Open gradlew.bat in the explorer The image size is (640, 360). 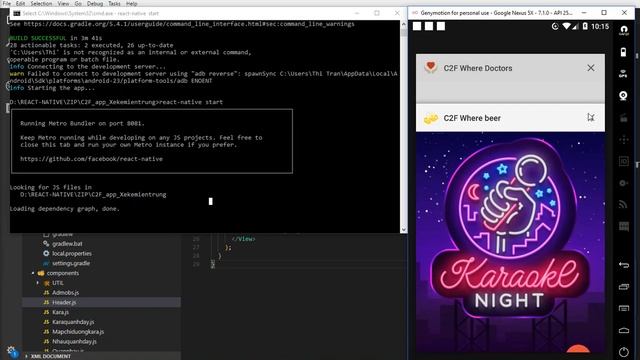click(x=67, y=244)
